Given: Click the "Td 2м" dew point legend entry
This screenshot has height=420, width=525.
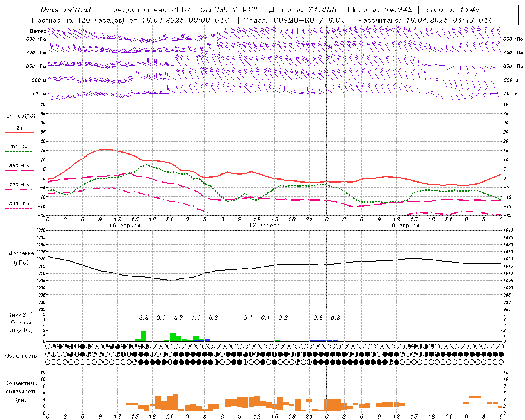Looking at the screenshot, I should [19, 147].
